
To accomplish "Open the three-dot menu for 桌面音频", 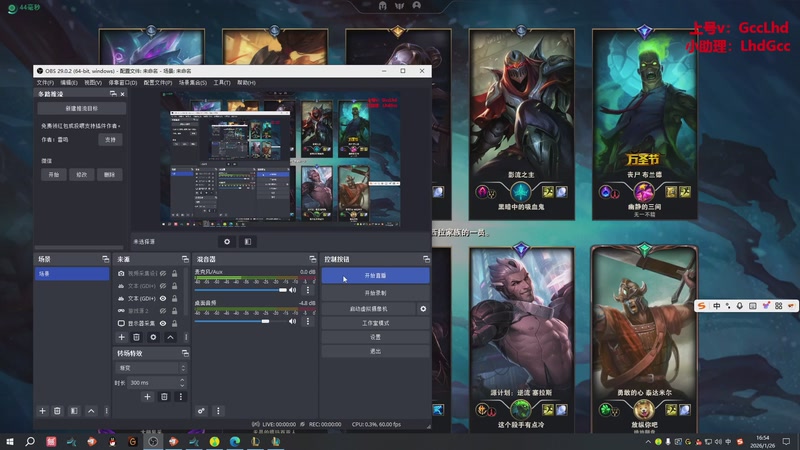I will tap(308, 321).
